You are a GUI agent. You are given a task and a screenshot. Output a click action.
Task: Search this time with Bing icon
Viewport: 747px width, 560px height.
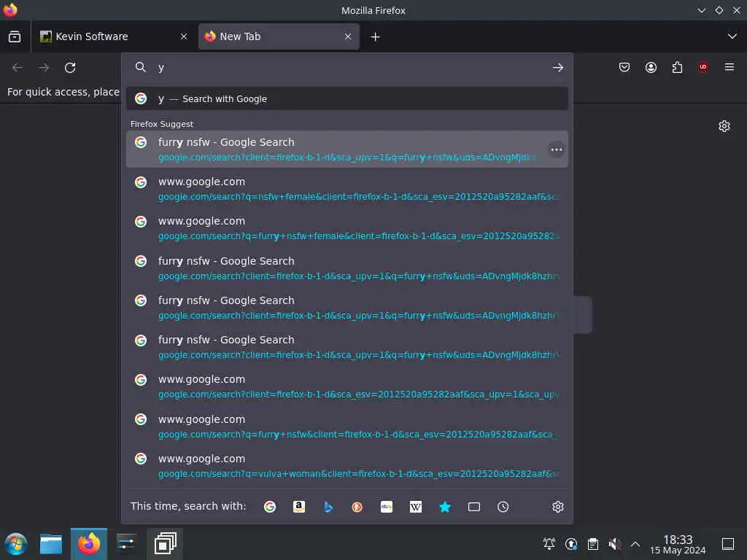[328, 507]
